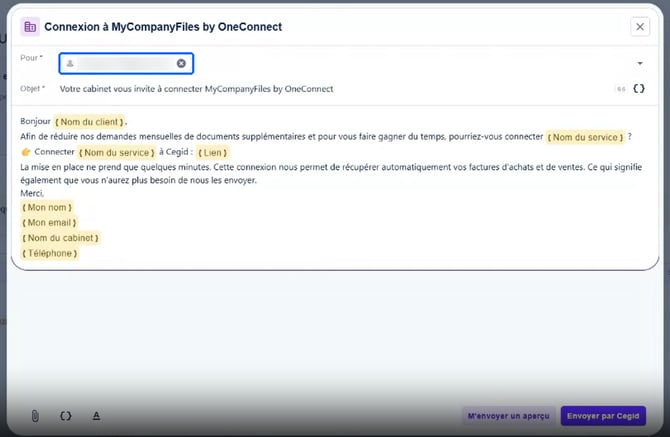Open text formatting with the underlined A icon
Screen dimensions: 670x437
[96, 416]
